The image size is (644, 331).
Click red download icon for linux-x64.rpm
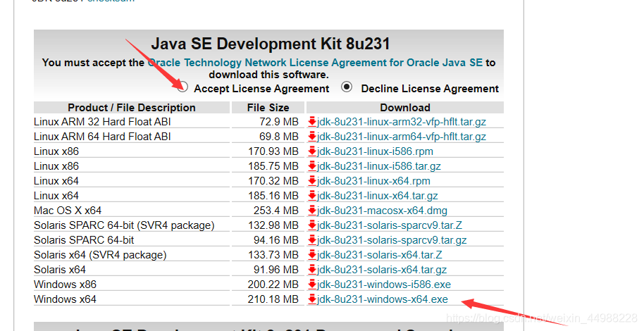[312, 181]
